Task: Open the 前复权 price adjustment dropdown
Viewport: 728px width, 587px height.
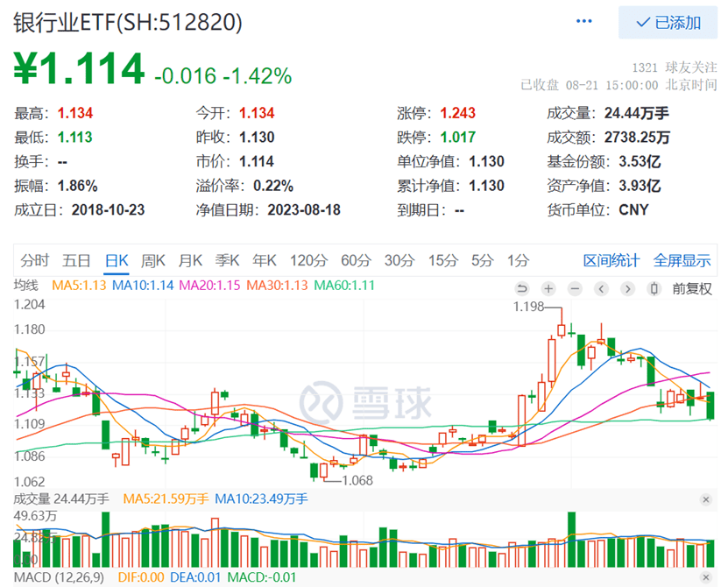Action: 692,288
